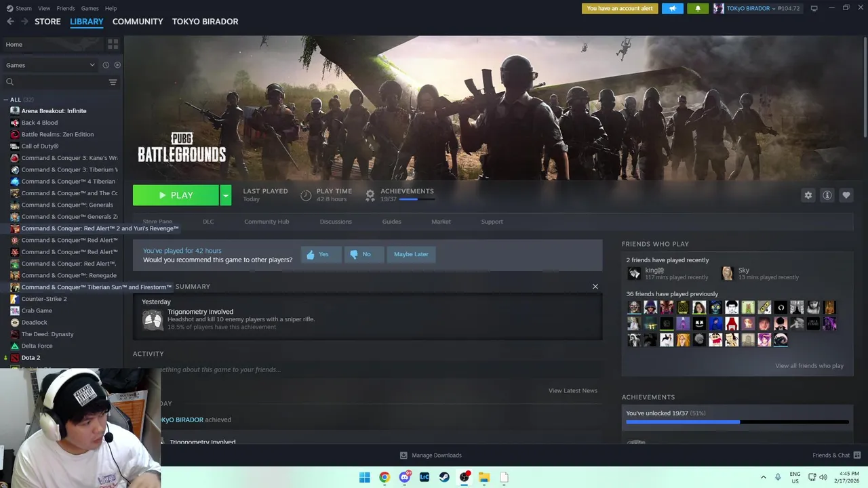868x488 pixels.
Task: Click king鏘 friend avatar
Action: pyautogui.click(x=634, y=273)
